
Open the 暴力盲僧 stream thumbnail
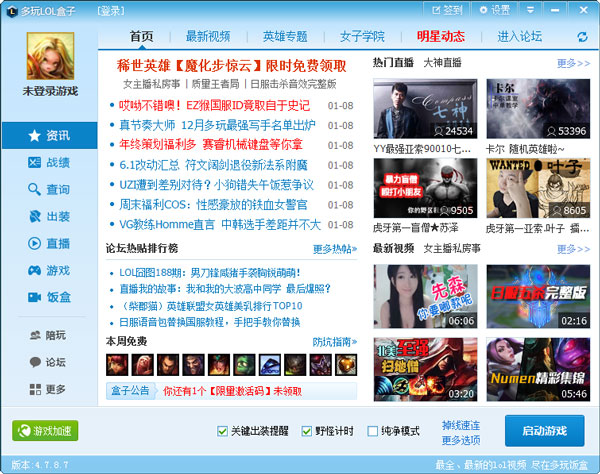pyautogui.click(x=426, y=188)
